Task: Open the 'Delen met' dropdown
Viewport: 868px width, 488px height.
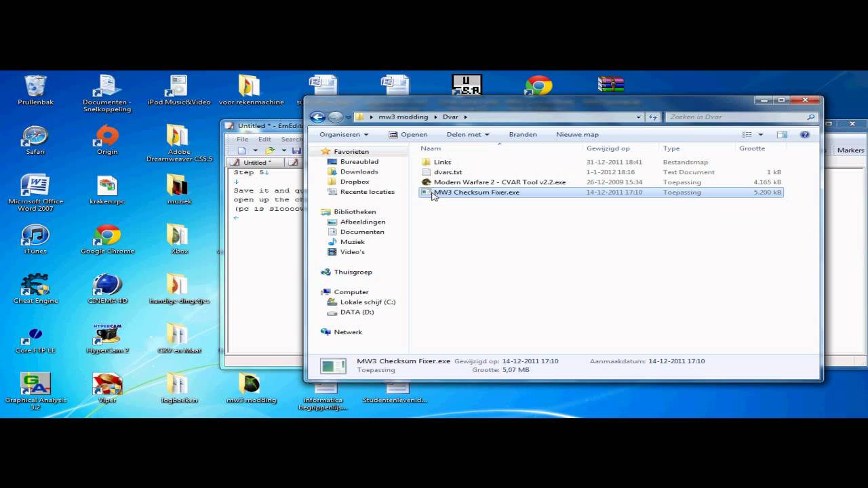Action: click(x=468, y=134)
